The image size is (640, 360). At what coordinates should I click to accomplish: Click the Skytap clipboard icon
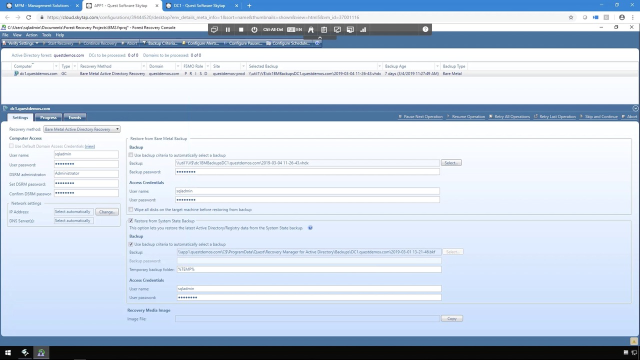click(324, 29)
